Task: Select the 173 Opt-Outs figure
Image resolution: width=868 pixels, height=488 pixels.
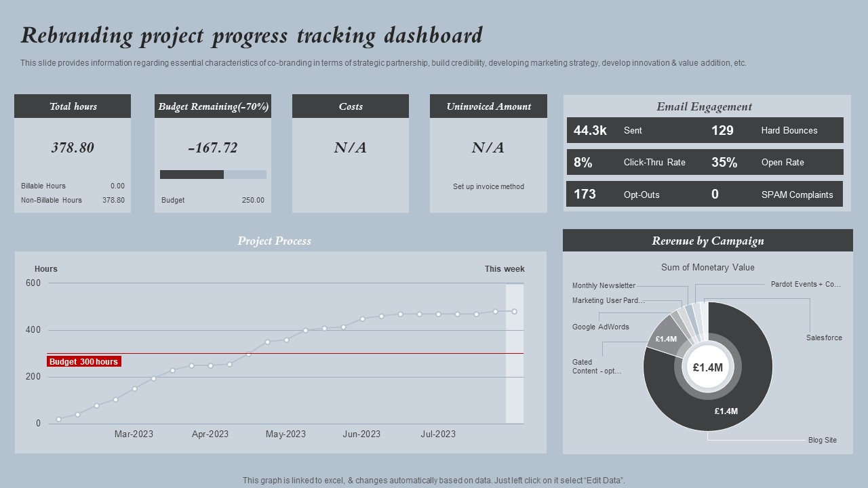Action: (x=585, y=194)
